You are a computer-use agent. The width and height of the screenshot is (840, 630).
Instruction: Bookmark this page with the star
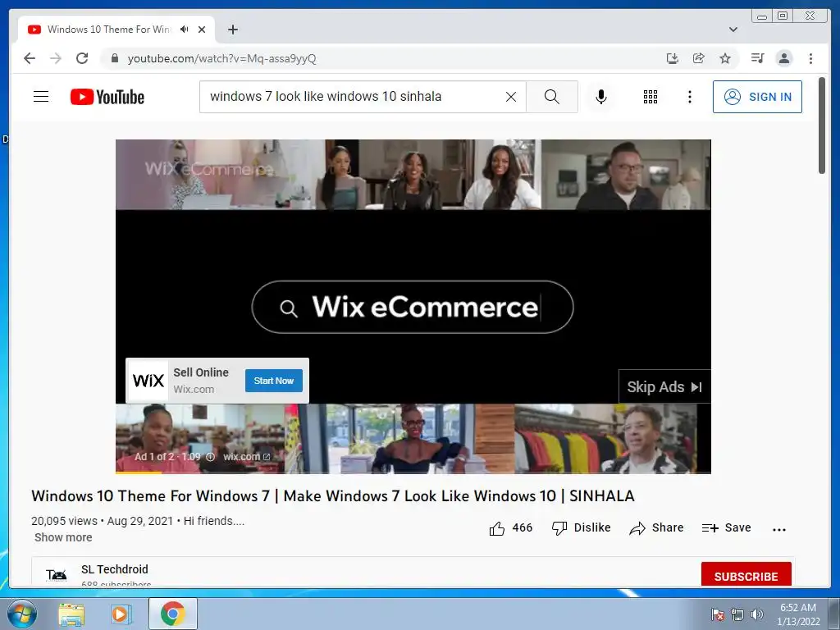725,58
